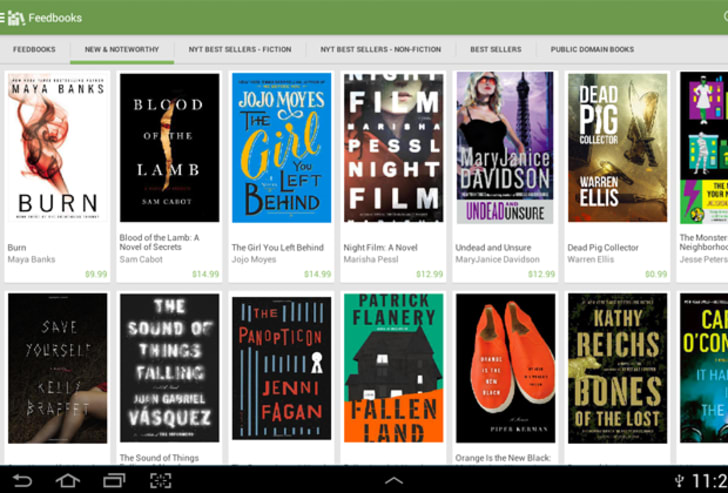The width and height of the screenshot is (728, 493).
Task: Click the title text "Burn"
Action: click(17, 247)
